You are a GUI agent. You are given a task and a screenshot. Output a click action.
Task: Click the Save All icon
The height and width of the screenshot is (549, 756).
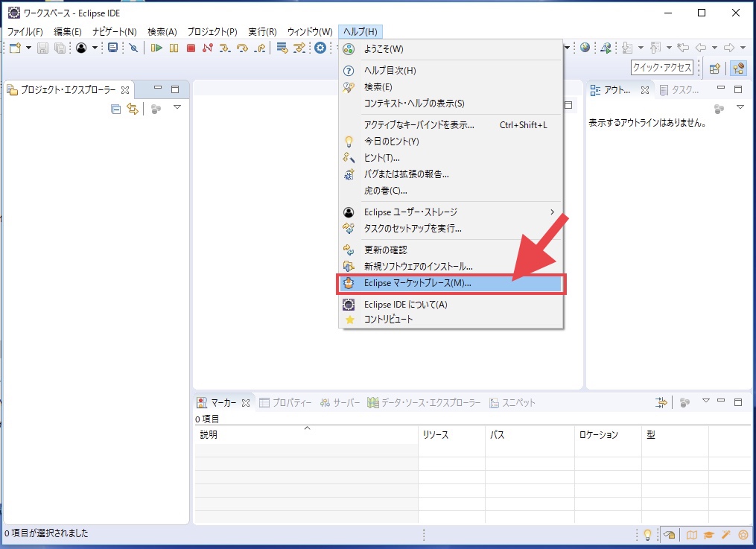[x=60, y=48]
